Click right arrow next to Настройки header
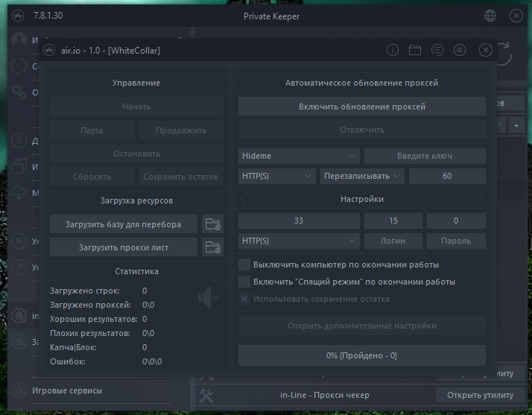532x415 pixels. pyautogui.click(x=481, y=200)
